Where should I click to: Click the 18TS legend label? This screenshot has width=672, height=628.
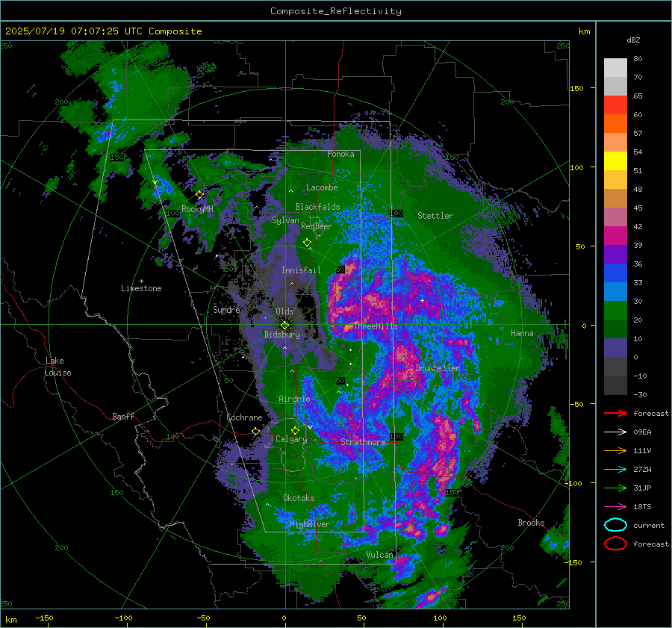(642, 507)
